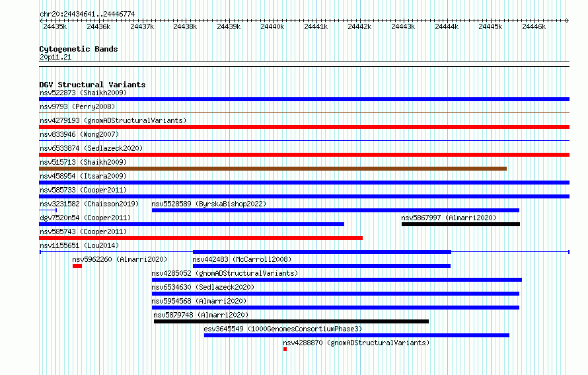This screenshot has width=588, height=375.
Task: Click the 24440k ruler tick label
Action: coord(272,26)
